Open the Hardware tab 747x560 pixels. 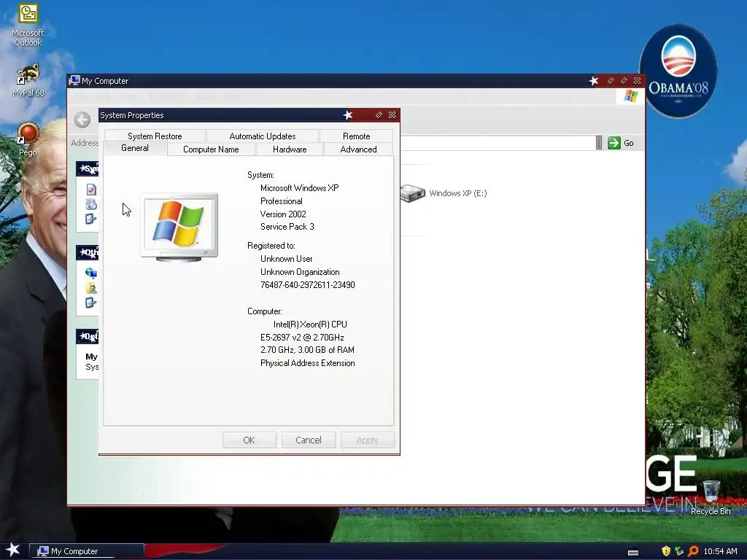pos(290,149)
